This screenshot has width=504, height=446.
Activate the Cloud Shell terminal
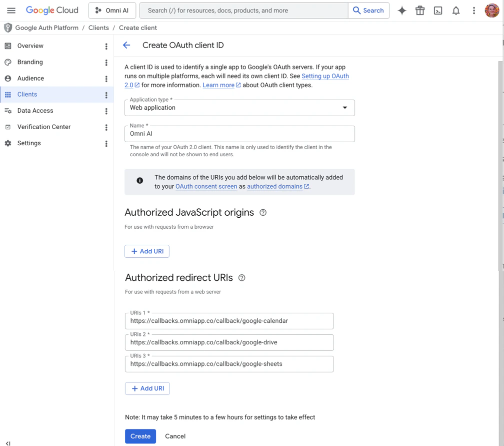pos(438,10)
